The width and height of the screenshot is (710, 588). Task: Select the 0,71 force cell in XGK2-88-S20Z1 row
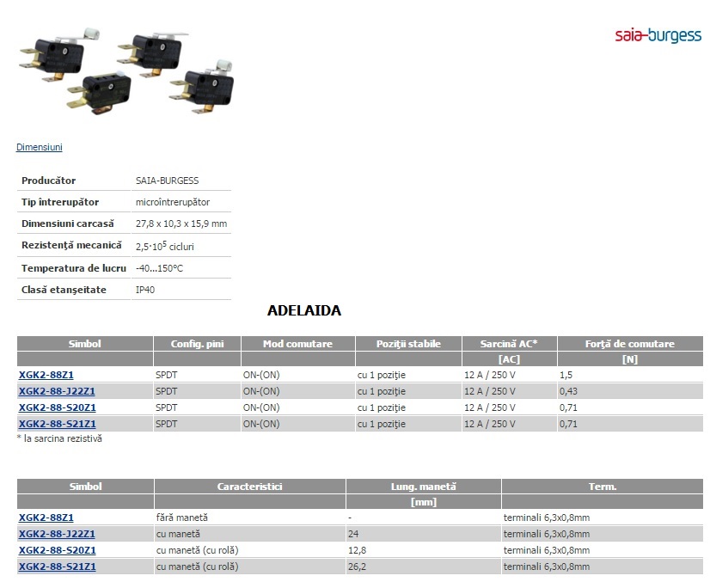(x=630, y=407)
